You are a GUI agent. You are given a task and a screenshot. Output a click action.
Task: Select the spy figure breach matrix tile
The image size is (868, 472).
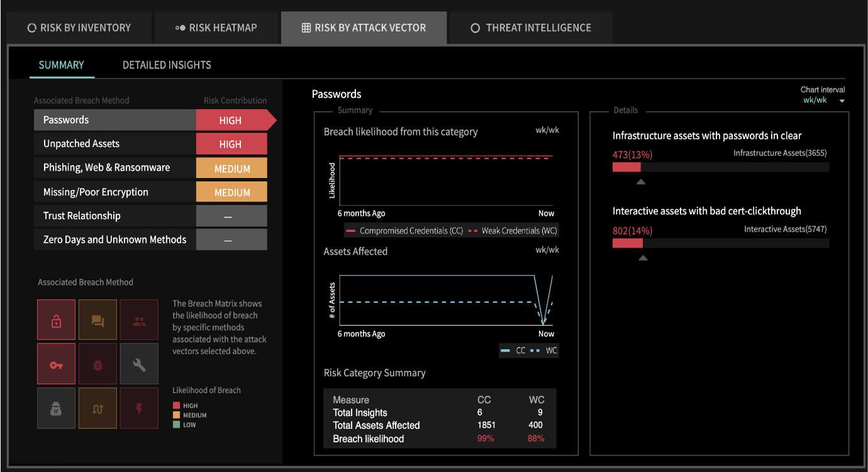tap(56, 408)
